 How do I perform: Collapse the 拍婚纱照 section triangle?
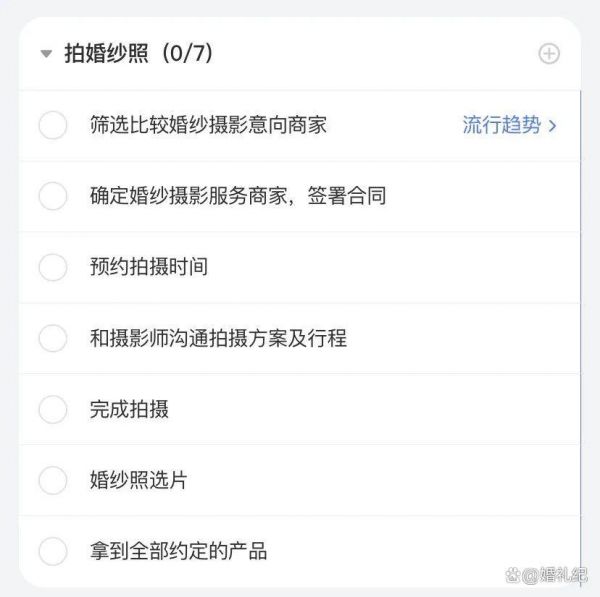(x=46, y=54)
